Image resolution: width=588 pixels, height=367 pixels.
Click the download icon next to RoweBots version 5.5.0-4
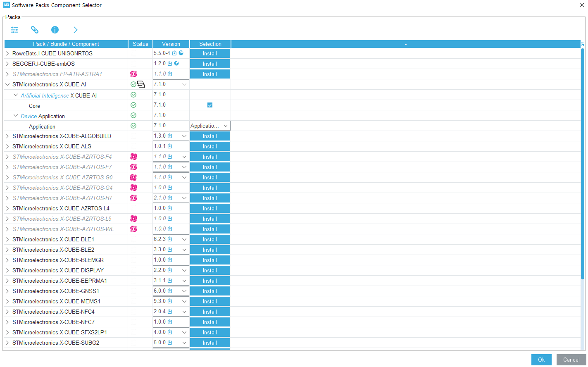coord(174,53)
